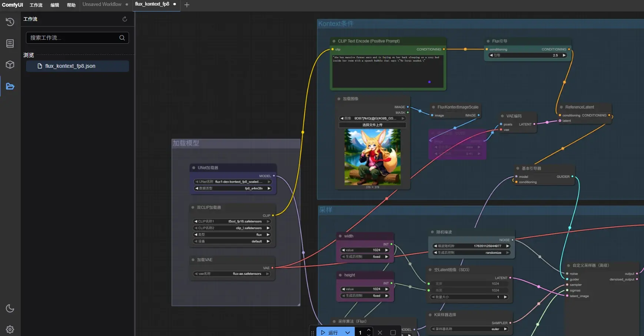Increase batch size in empty latent node
The width and height of the screenshot is (644, 336).
505,297
